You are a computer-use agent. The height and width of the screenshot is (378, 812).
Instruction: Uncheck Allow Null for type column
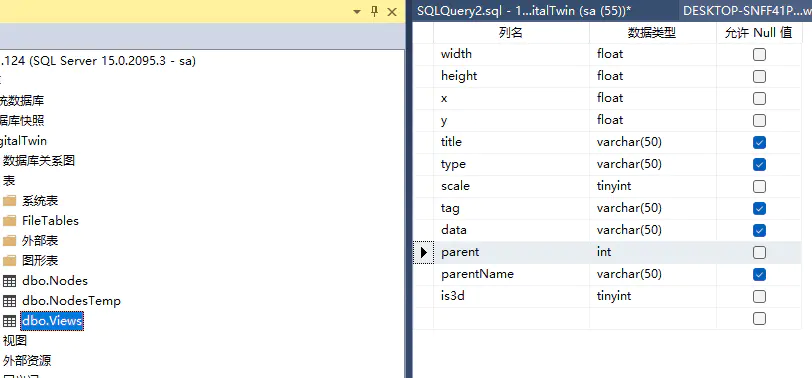[759, 165]
